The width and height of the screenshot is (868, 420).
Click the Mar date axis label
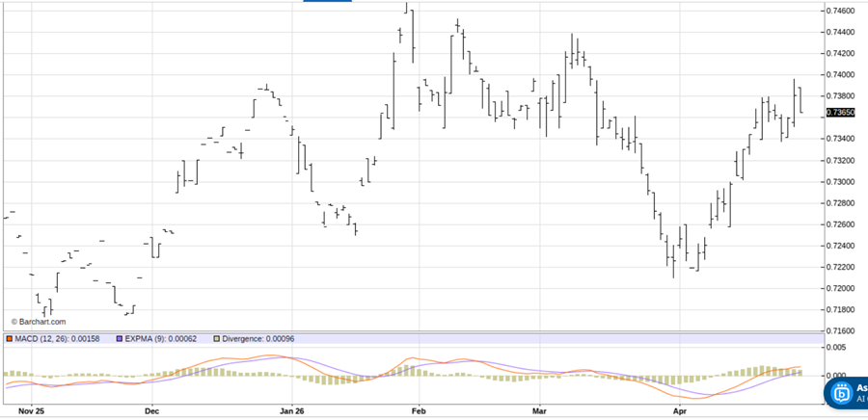(539, 411)
